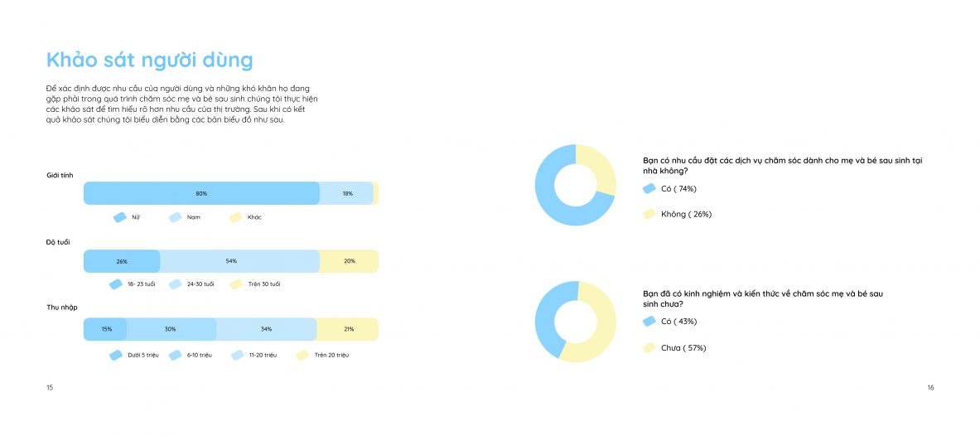Viewport: 980px width, 436px height.
Task: Click the Dưới 5 triệu legend swatch
Action: pos(116,356)
